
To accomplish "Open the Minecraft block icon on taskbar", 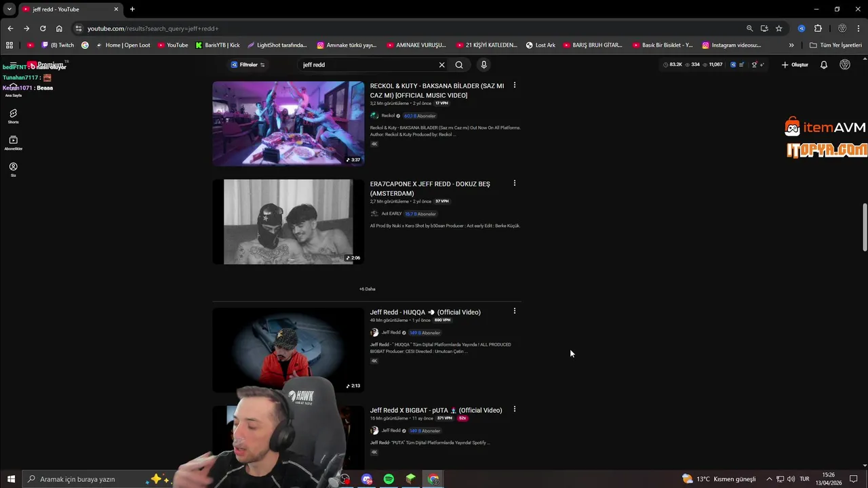I will tap(411, 479).
